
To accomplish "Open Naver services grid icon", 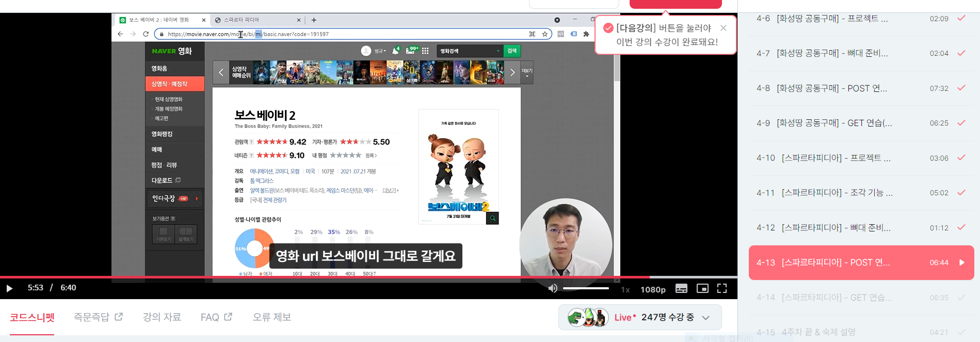I will coord(425,51).
